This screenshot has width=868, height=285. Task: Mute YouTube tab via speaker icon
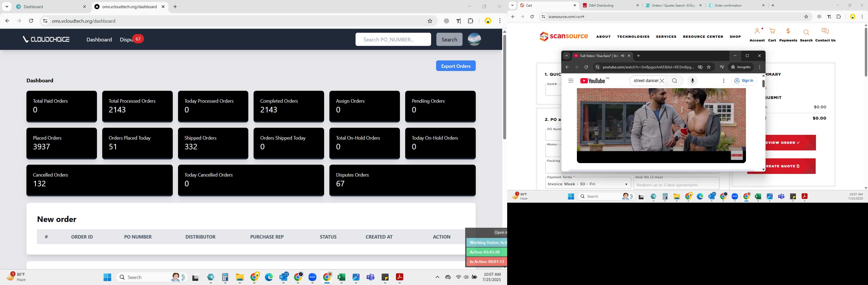pos(622,56)
